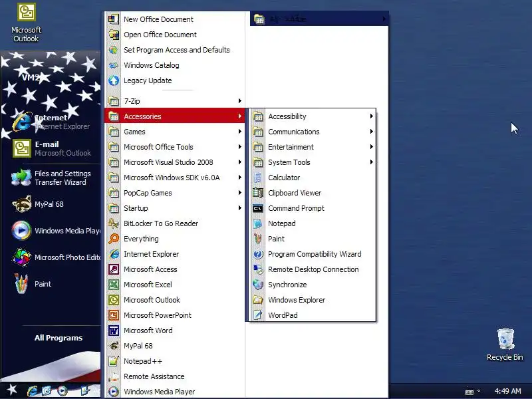Expand hidden system tray icons chevron
The width and height of the screenshot is (532, 399).
point(479,390)
